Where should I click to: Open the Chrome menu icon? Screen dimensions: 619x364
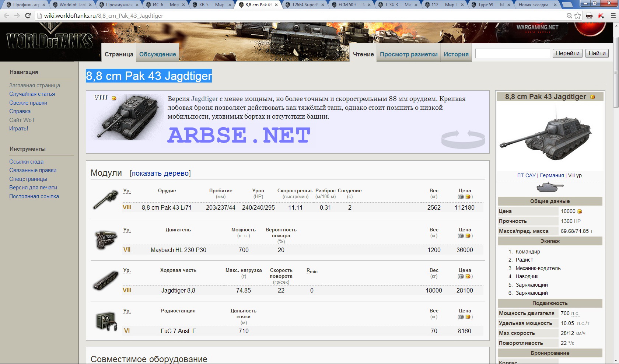pyautogui.click(x=613, y=16)
